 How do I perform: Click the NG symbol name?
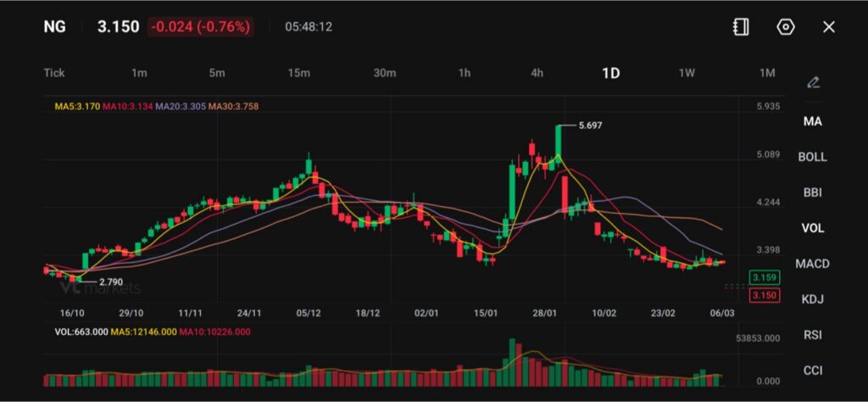(54, 26)
